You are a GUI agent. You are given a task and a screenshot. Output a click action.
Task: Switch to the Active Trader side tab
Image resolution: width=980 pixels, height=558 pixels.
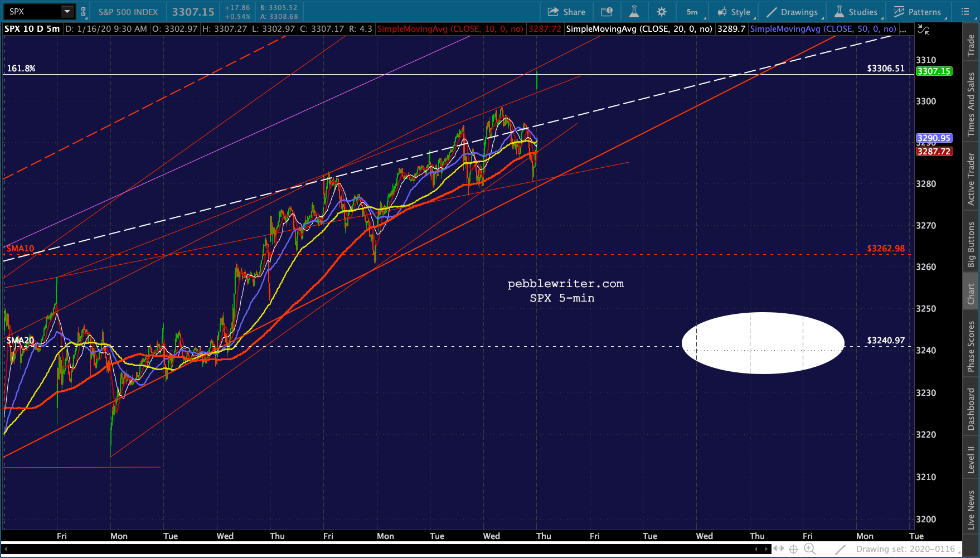click(971, 178)
